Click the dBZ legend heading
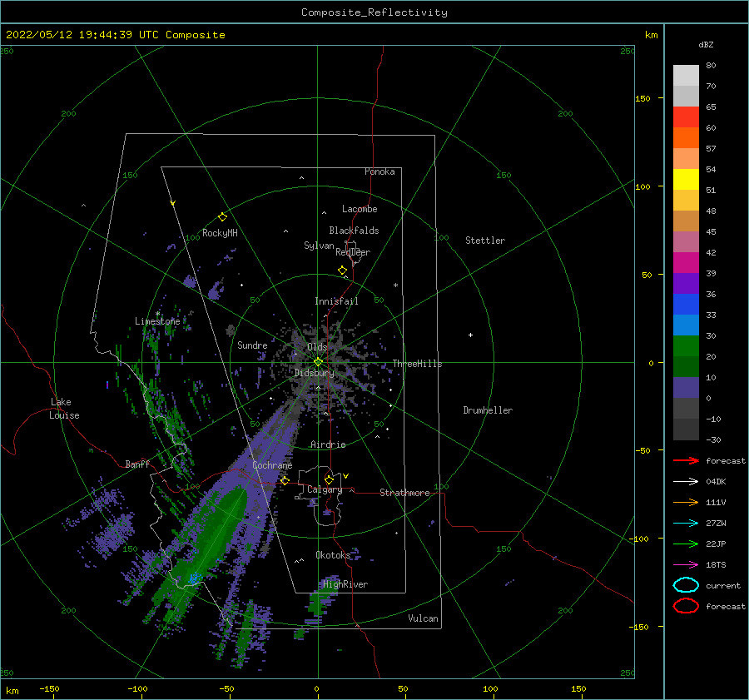Image resolution: width=749 pixels, height=700 pixels. point(706,44)
